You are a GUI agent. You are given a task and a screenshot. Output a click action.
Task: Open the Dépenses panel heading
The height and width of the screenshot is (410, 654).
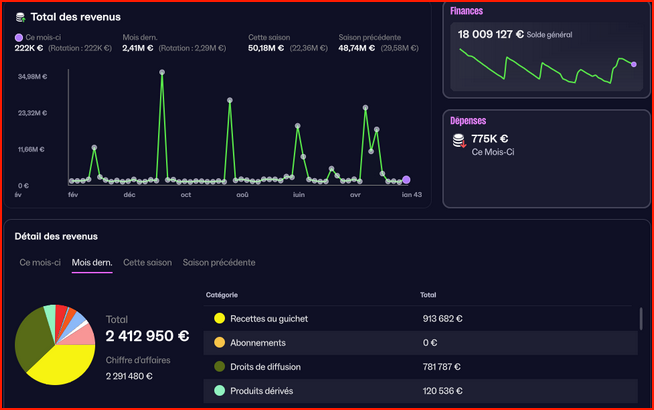point(469,119)
